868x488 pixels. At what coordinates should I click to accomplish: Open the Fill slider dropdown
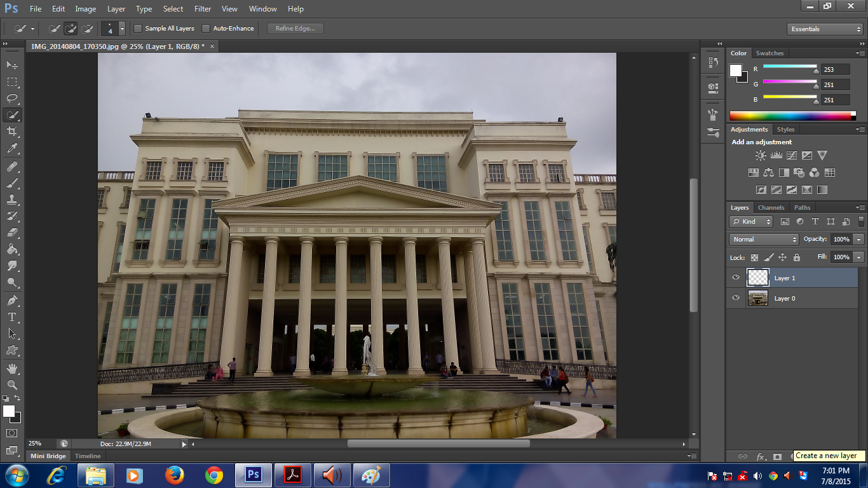859,257
